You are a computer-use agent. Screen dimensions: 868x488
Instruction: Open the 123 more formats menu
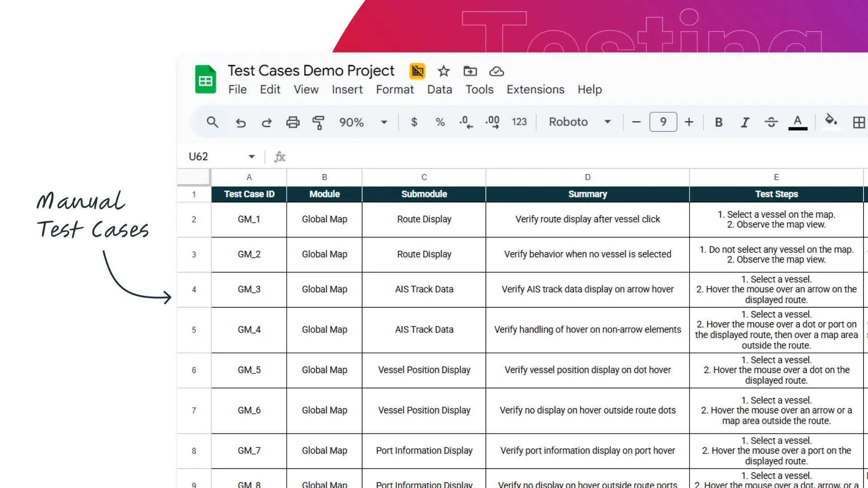[x=519, y=122]
